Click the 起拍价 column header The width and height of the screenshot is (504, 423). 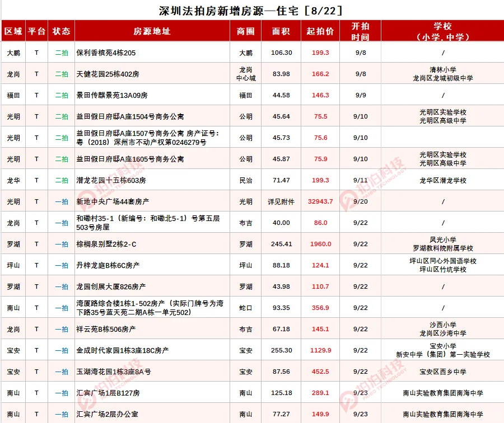(x=320, y=31)
